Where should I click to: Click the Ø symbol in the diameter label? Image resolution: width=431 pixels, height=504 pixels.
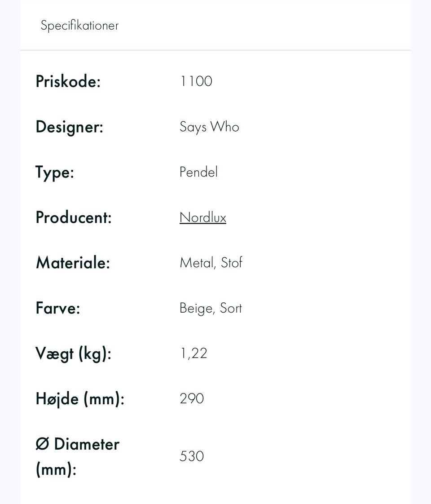click(x=42, y=444)
